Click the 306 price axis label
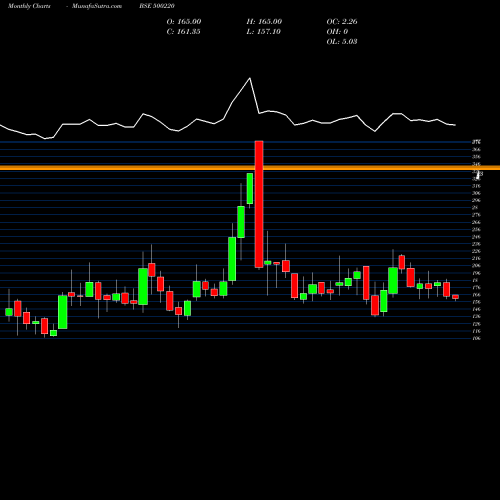Image resolution: width=500 pixels, height=500 pixels. coord(476,193)
